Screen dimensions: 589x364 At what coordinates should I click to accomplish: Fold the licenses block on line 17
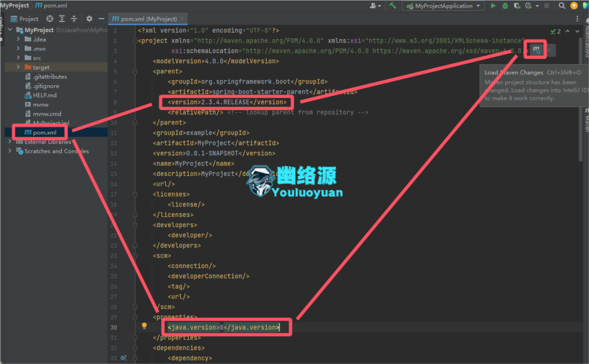pos(135,194)
